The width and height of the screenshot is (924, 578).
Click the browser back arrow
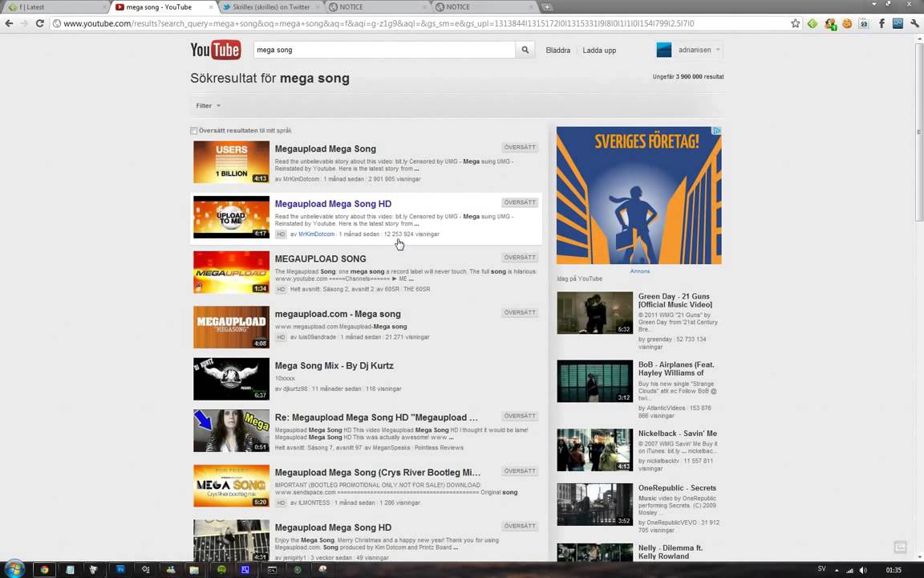pyautogui.click(x=9, y=23)
